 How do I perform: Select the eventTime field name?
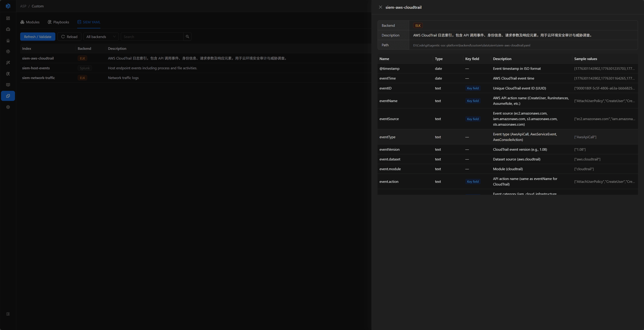pos(387,78)
